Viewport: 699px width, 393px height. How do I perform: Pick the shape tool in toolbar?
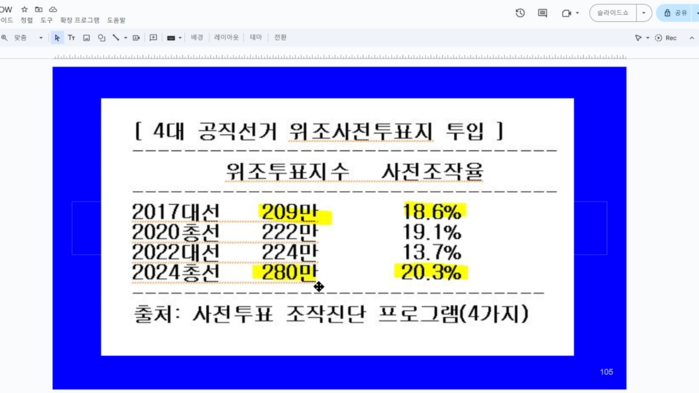pos(102,38)
